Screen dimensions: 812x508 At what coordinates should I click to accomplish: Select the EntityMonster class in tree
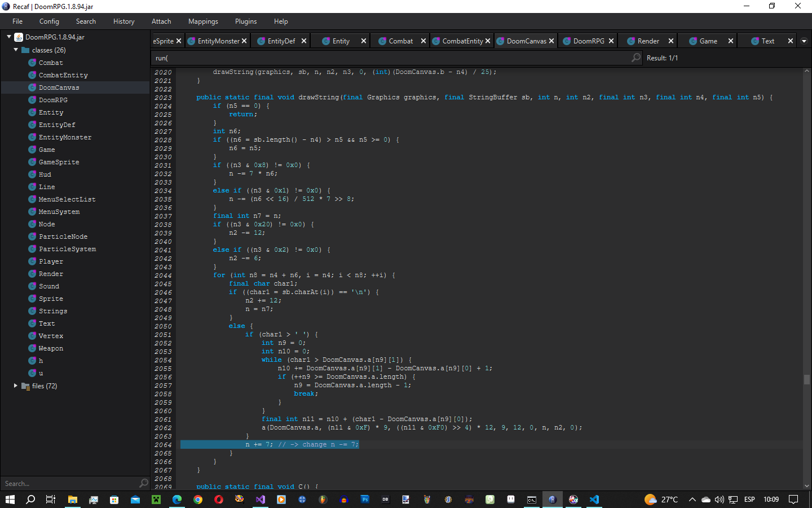click(65, 137)
